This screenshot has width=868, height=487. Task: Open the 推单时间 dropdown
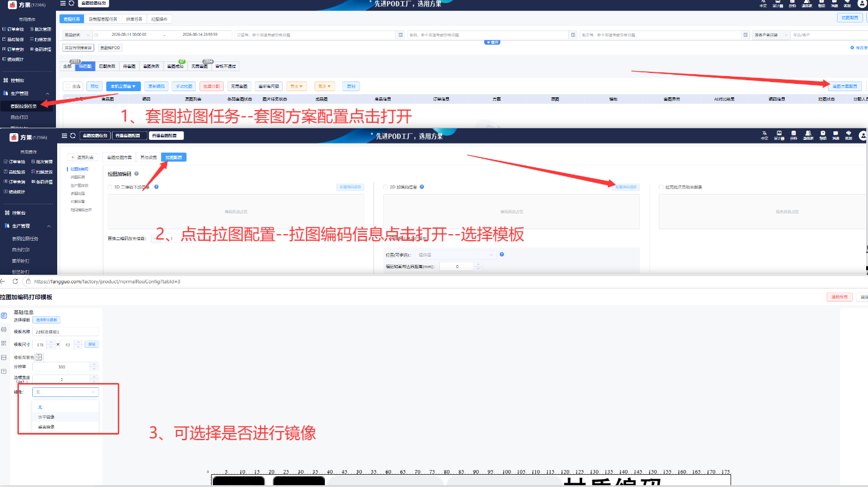77,35
